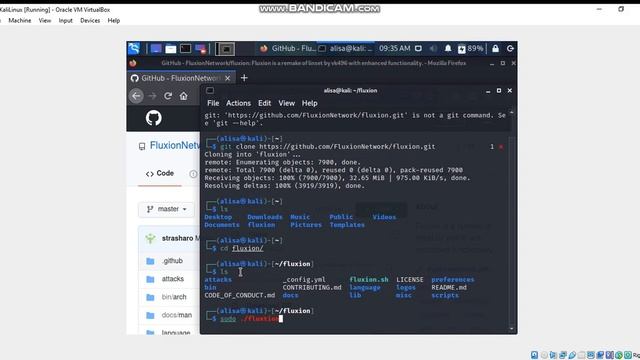Launch terminal emulator from Kali panel

pyautogui.click(x=185, y=49)
